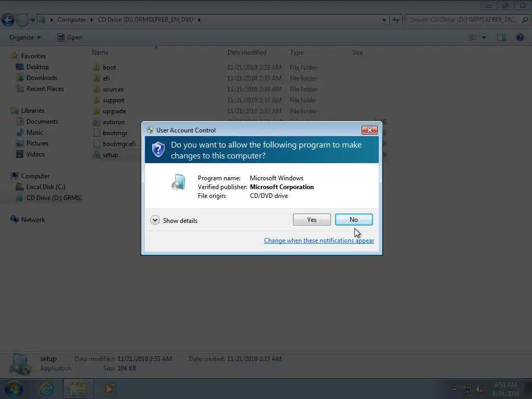Image resolution: width=532 pixels, height=399 pixels.
Task: Select the efi folder
Action: [x=106, y=78]
